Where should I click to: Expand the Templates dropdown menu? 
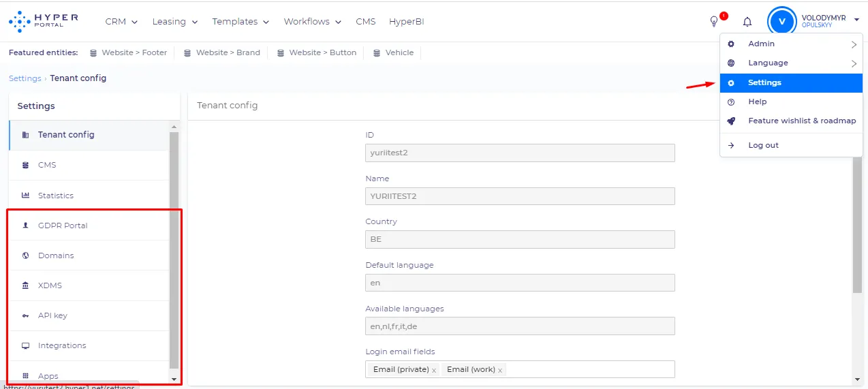click(x=241, y=22)
